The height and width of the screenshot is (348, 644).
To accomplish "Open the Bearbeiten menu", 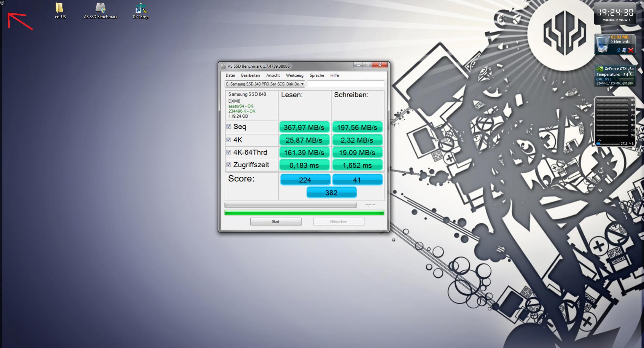I will [250, 75].
